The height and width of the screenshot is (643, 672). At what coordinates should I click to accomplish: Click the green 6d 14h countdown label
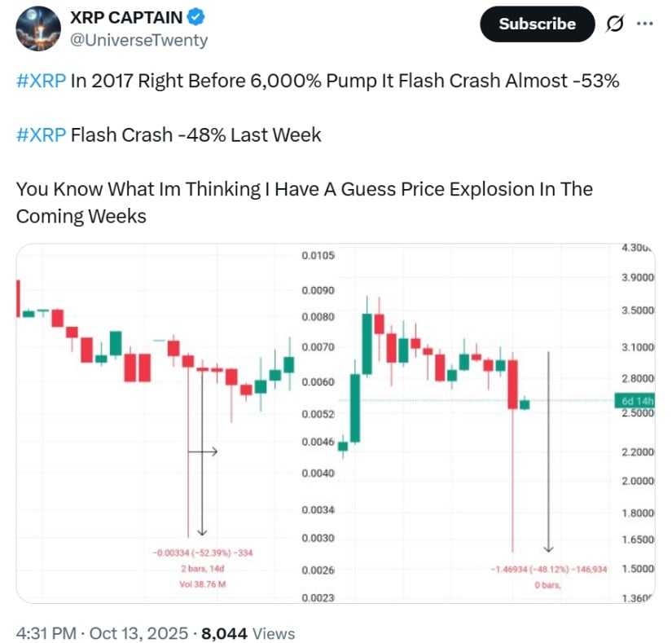636,400
